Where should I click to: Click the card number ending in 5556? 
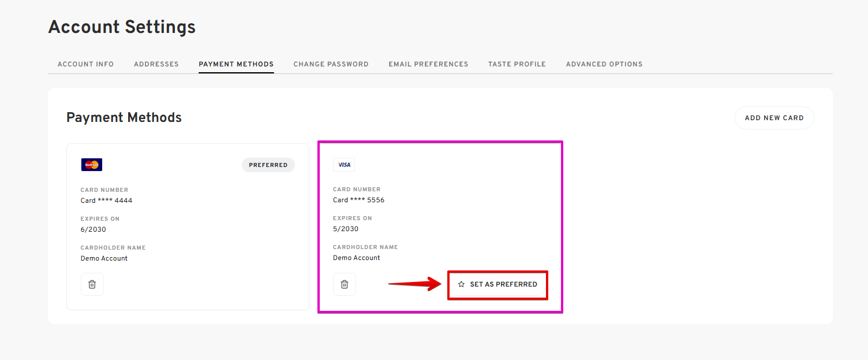click(358, 200)
